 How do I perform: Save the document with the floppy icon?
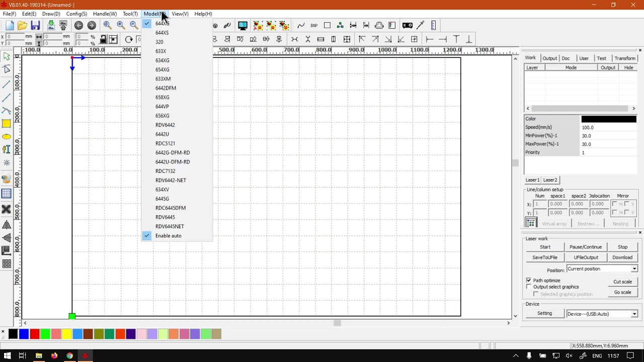35,25
